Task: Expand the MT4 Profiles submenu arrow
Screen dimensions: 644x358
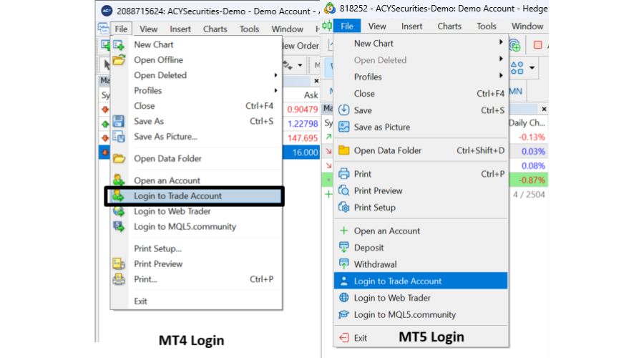Action: tap(275, 91)
